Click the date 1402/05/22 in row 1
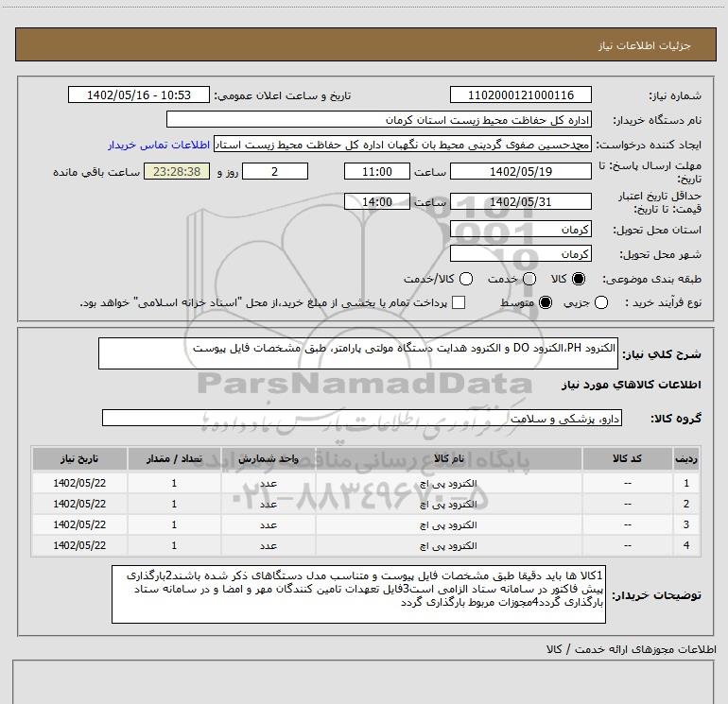This screenshot has height=704, width=728. coord(79,483)
